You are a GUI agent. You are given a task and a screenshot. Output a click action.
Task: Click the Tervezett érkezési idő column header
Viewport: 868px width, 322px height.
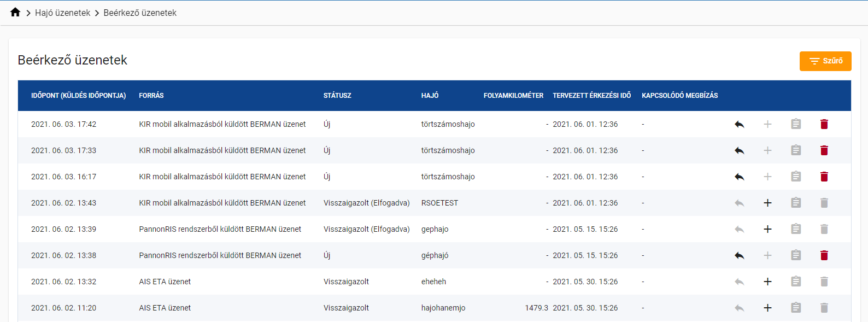[x=591, y=96]
